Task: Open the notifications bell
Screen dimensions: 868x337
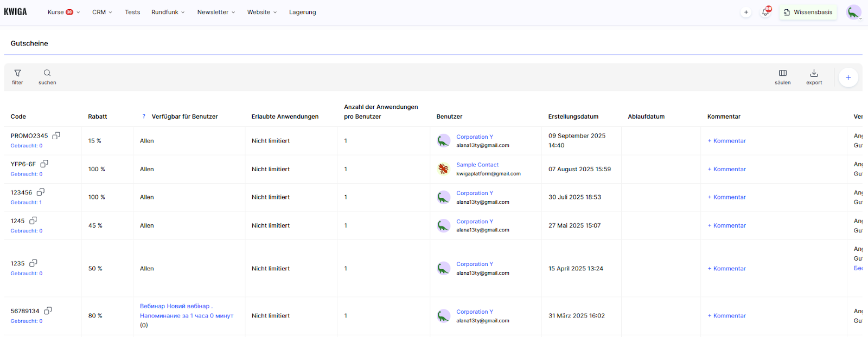Action: pos(765,12)
